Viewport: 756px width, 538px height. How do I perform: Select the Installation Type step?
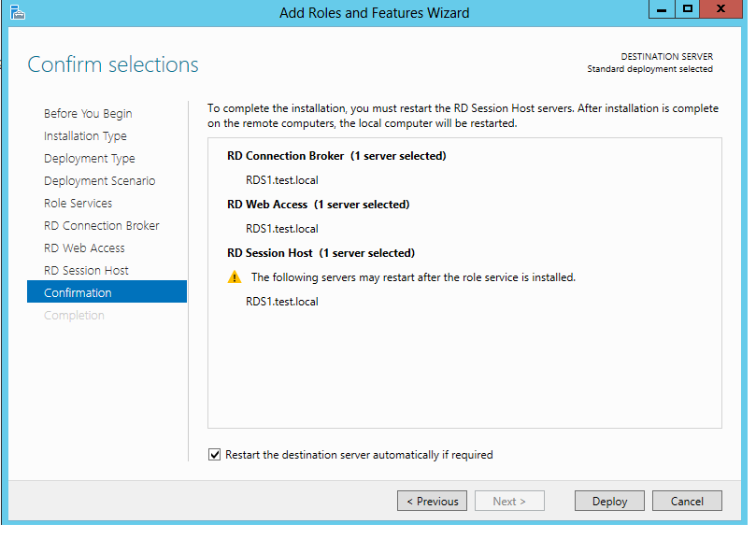(85, 136)
